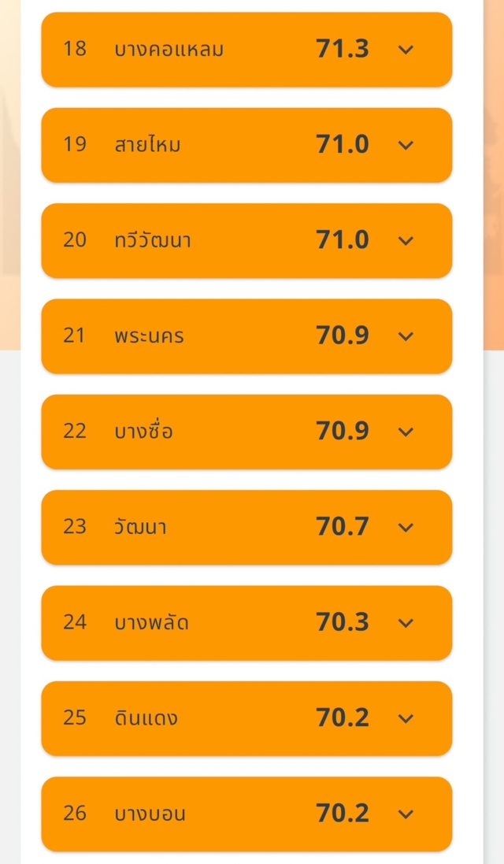
Task: Select the score 71.3 for บางคอแหลม
Action: click(x=343, y=50)
